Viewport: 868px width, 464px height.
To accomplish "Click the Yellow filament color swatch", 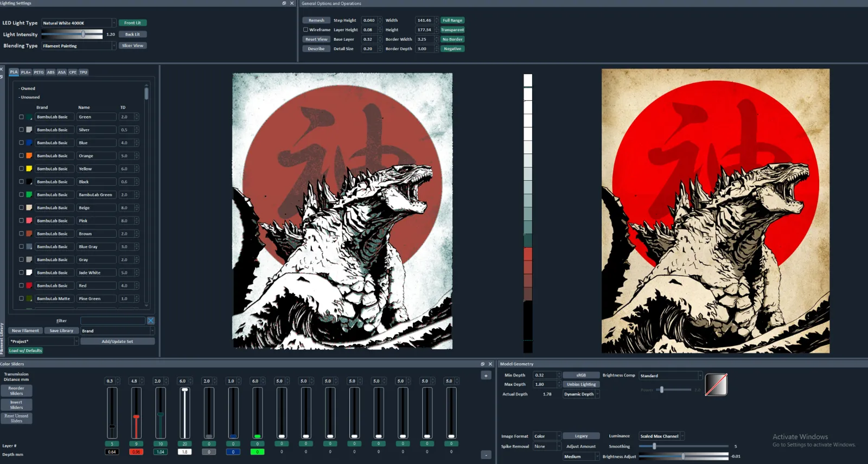I will [29, 169].
